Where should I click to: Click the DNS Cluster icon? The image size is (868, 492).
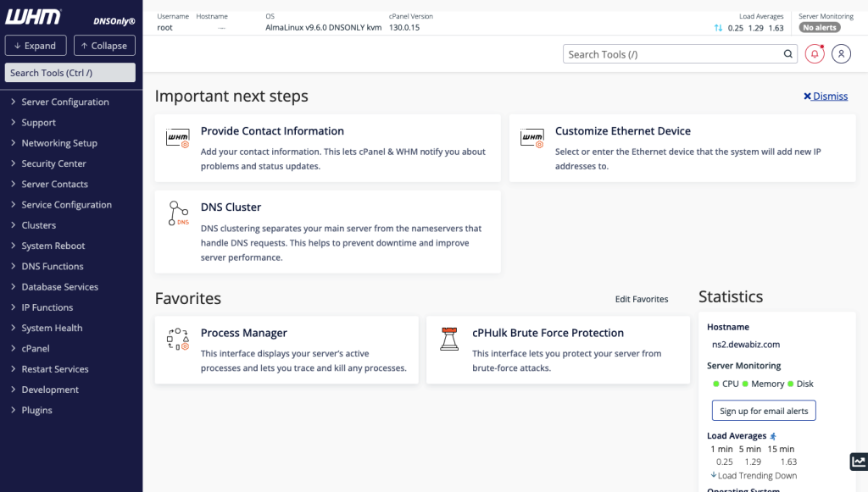[x=178, y=213]
